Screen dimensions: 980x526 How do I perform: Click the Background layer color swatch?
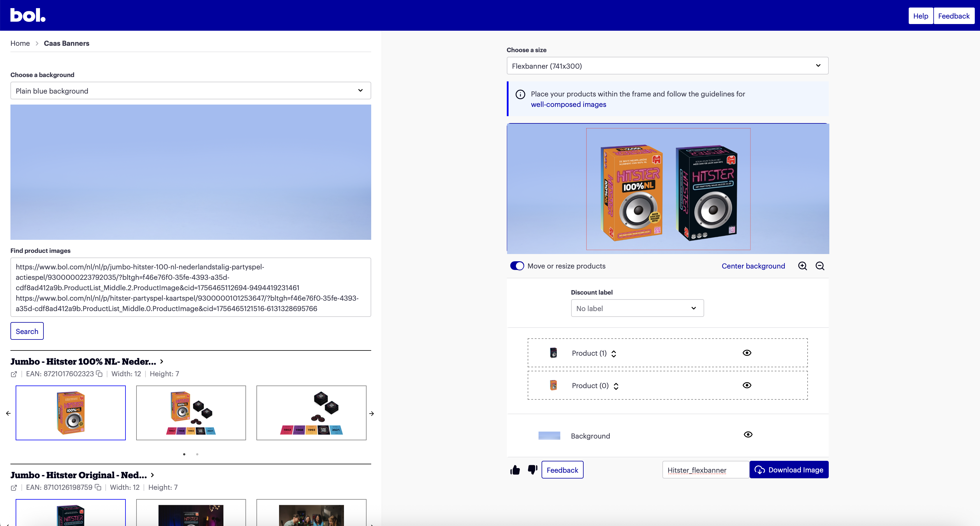click(549, 435)
